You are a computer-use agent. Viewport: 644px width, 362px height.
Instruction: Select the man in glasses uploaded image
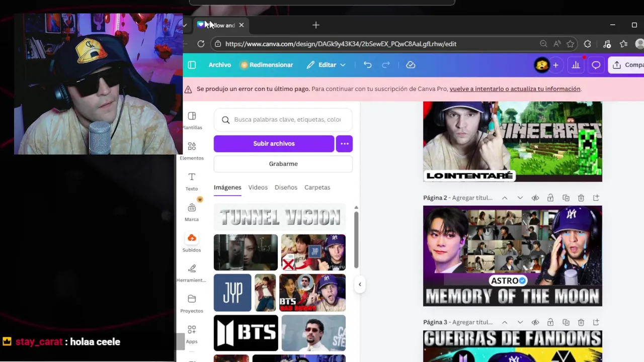pyautogui.click(x=313, y=333)
